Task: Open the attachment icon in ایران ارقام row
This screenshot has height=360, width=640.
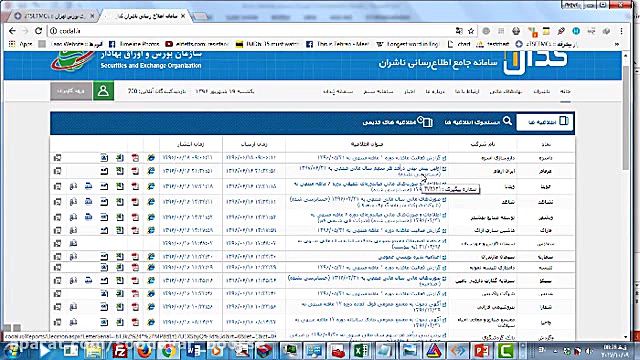Action: coord(104,171)
